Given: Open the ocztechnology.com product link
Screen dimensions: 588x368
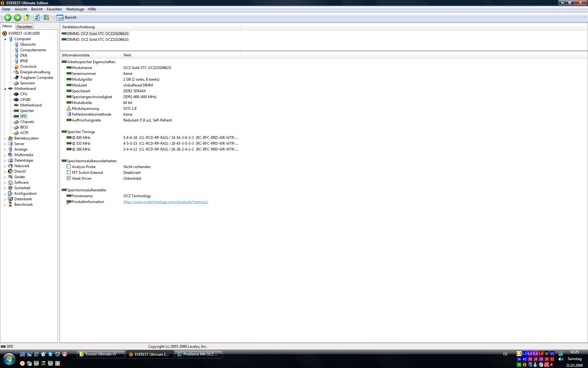Looking at the screenshot, I should coord(166,202).
